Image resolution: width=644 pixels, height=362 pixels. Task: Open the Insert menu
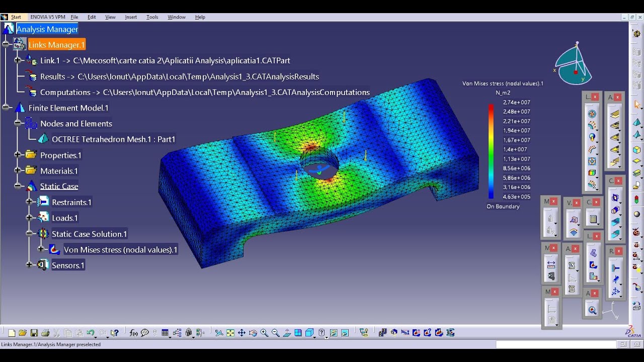point(131,17)
